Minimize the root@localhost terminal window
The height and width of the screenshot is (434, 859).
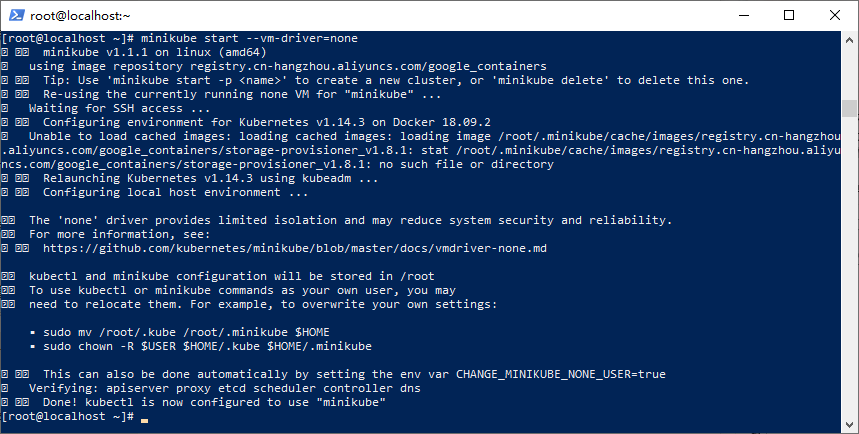tap(742, 15)
